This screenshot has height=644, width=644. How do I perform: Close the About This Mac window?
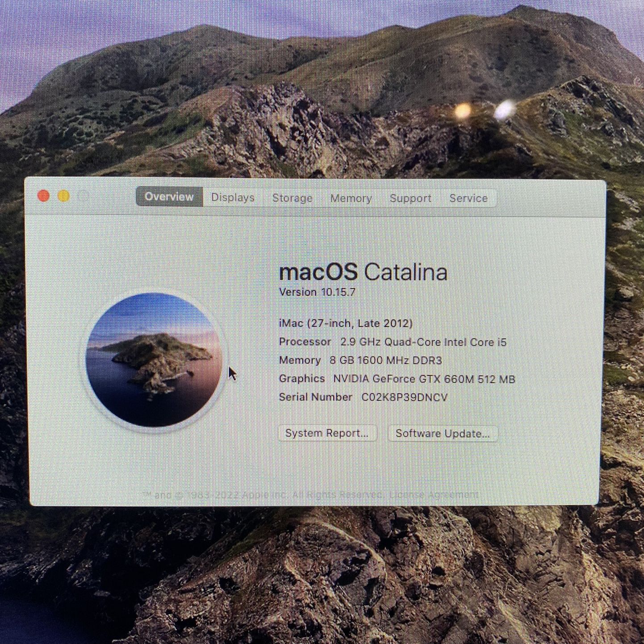click(43, 196)
